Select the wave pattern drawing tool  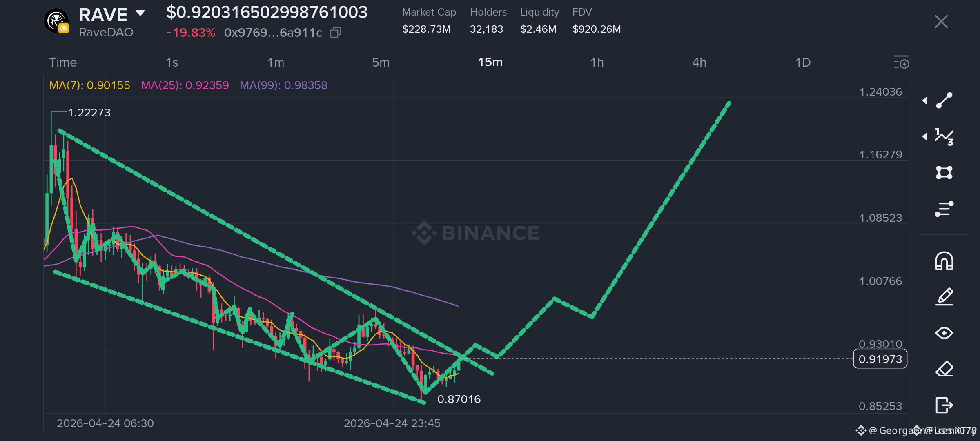click(944, 136)
